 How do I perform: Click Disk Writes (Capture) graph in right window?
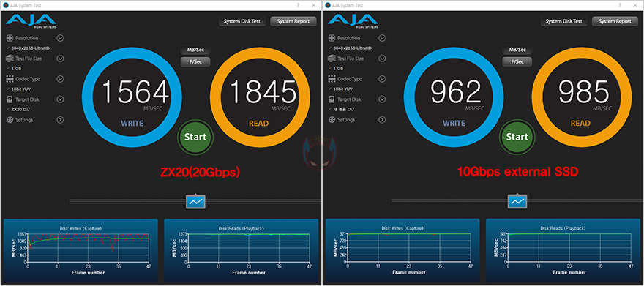(x=402, y=251)
